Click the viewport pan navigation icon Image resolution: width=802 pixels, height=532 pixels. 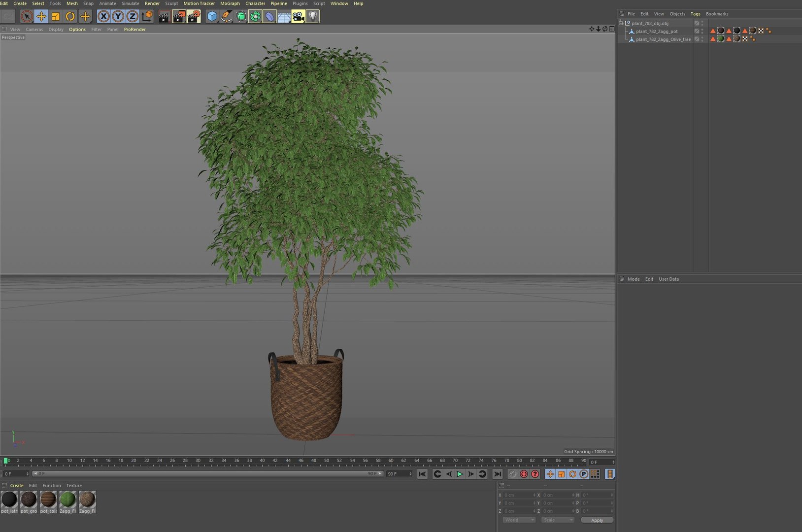(592, 29)
